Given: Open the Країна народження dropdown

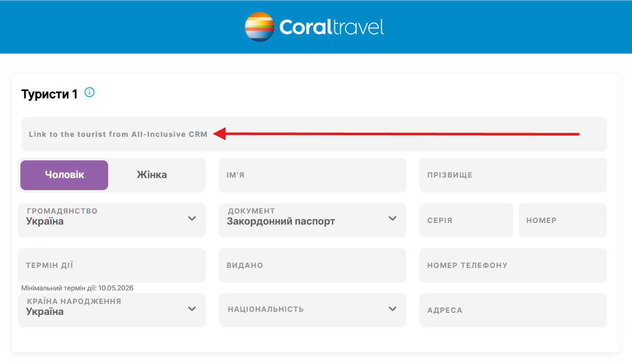Looking at the screenshot, I should (x=111, y=310).
